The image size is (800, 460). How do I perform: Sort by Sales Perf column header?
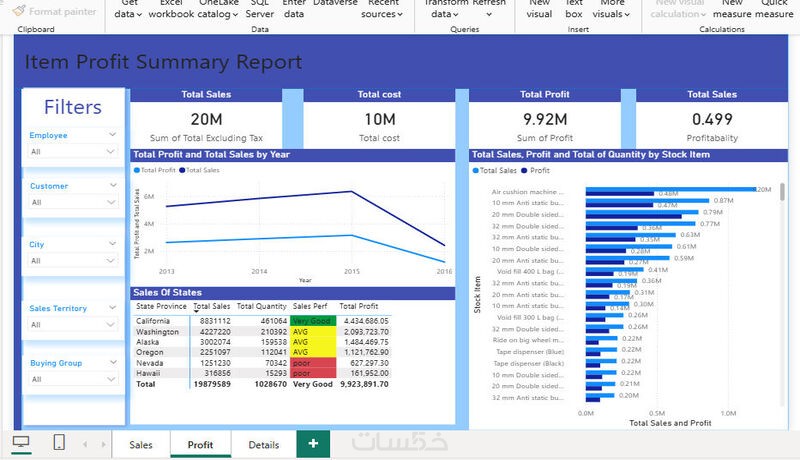(x=310, y=306)
